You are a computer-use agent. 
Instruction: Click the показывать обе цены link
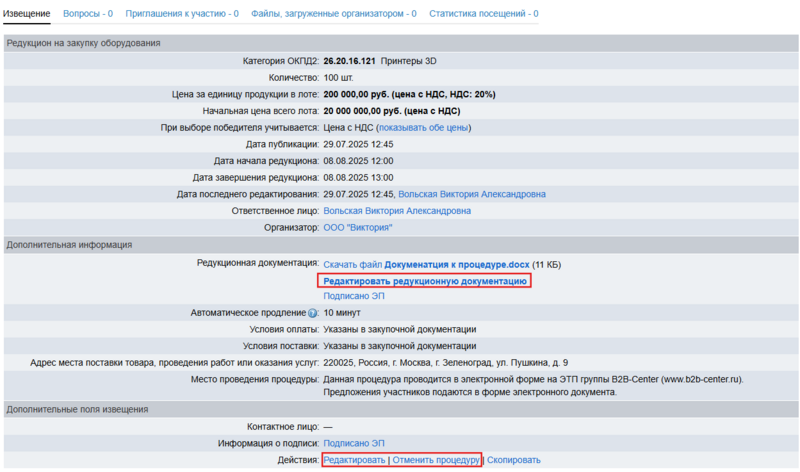click(x=423, y=128)
